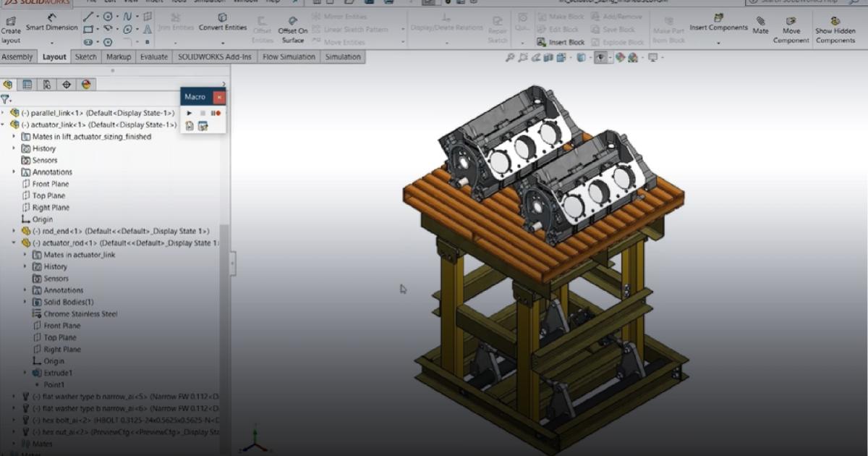Open the DimXpertManager panel tab
868x456 pixels.
67,85
